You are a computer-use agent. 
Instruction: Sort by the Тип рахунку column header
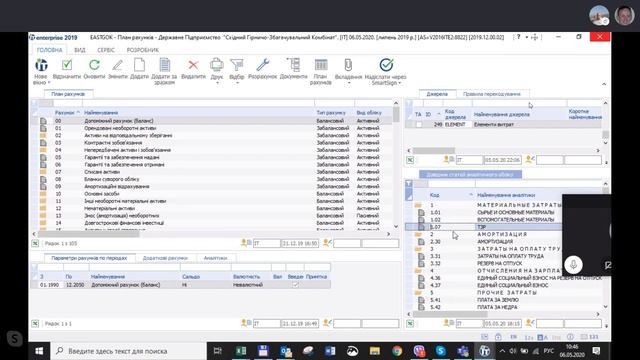(334, 113)
